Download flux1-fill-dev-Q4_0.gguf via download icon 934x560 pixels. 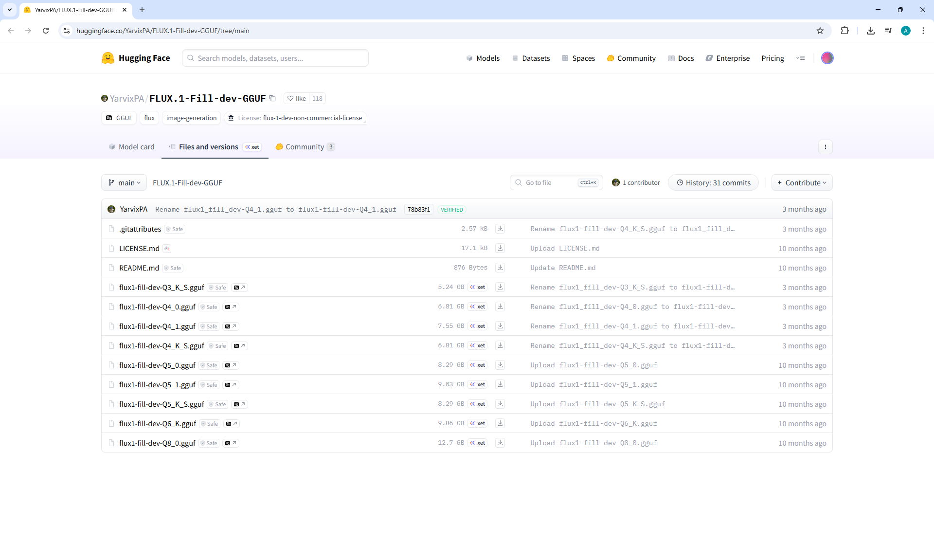click(500, 307)
